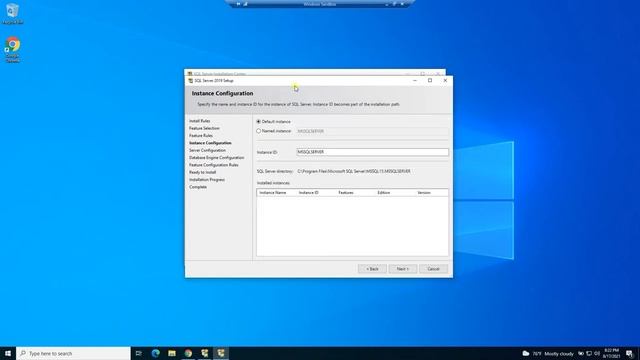Open the Windows Start menu
Image resolution: width=640 pixels, height=360 pixels.
[8, 353]
